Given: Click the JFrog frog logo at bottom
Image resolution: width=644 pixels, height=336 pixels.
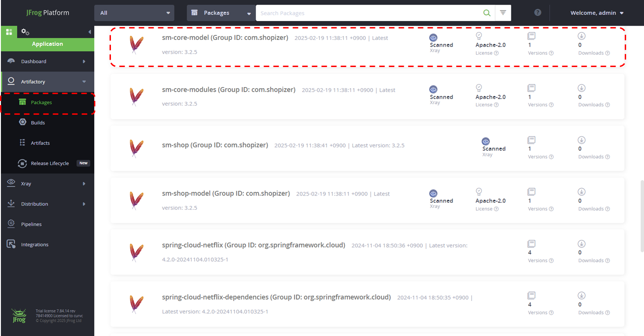Looking at the screenshot, I should (x=19, y=316).
